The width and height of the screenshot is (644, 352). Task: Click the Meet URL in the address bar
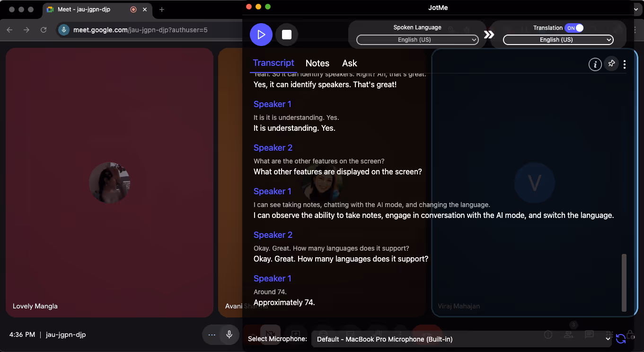point(141,30)
